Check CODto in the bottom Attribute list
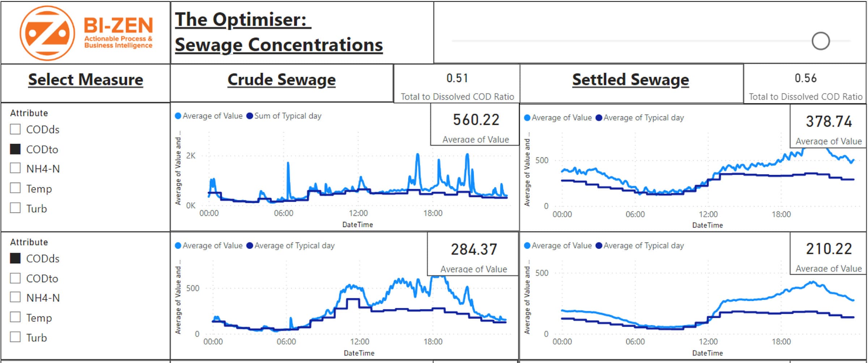Viewport: 868px width, 363px height. (x=15, y=278)
